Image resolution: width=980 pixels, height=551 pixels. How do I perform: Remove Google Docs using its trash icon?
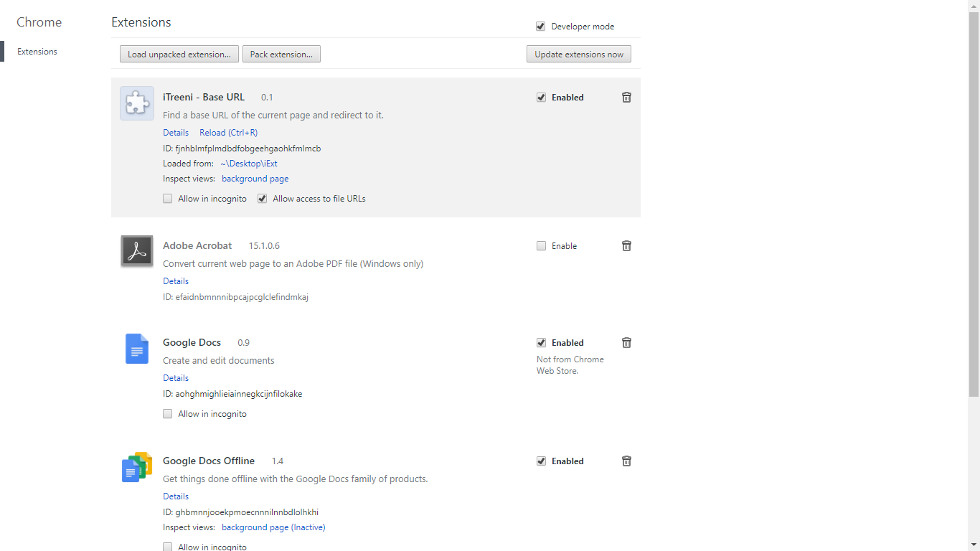626,343
